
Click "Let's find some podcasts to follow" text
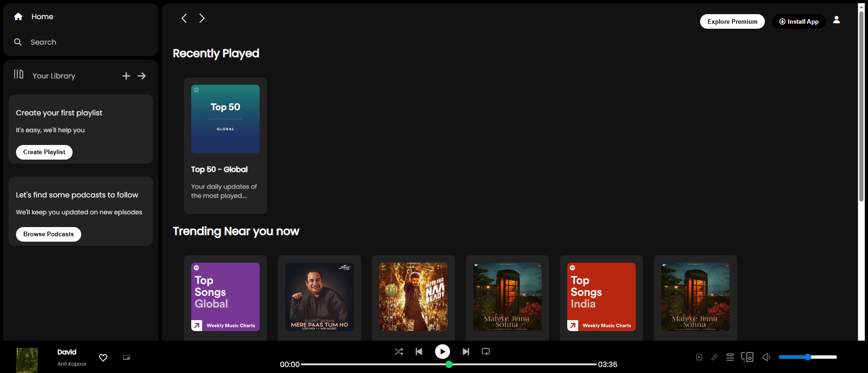[x=77, y=195]
